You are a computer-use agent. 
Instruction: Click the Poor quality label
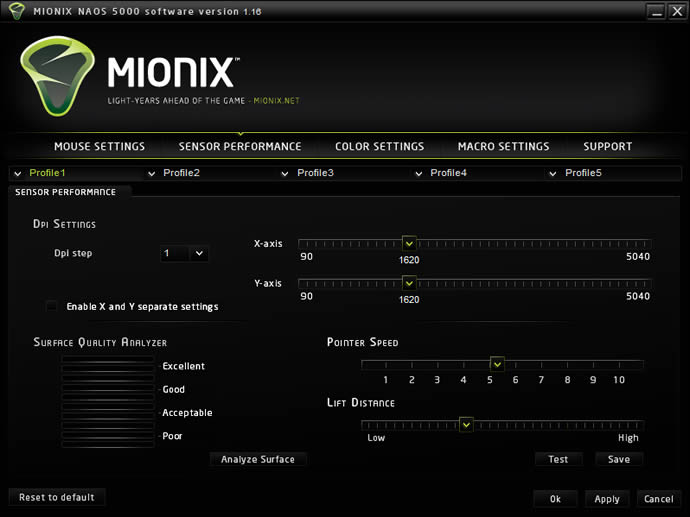[172, 436]
